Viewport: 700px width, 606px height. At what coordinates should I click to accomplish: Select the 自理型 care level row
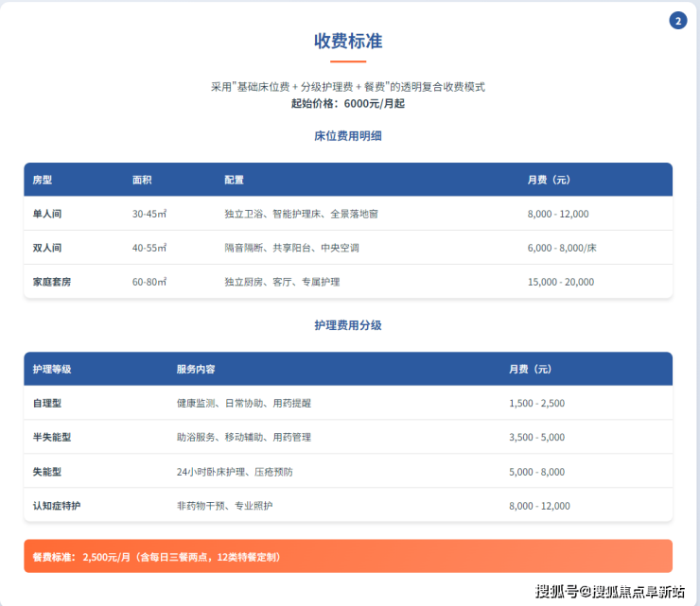point(47,403)
